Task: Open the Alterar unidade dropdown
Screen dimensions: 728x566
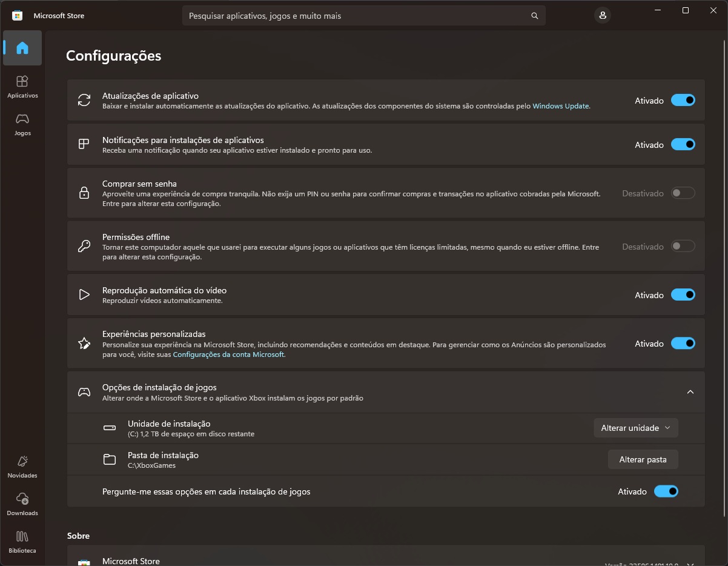Action: tap(636, 428)
